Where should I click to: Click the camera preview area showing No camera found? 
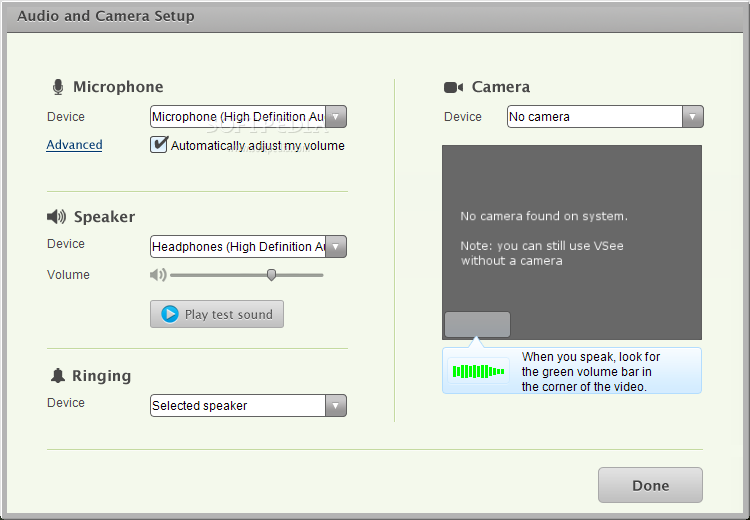click(572, 242)
